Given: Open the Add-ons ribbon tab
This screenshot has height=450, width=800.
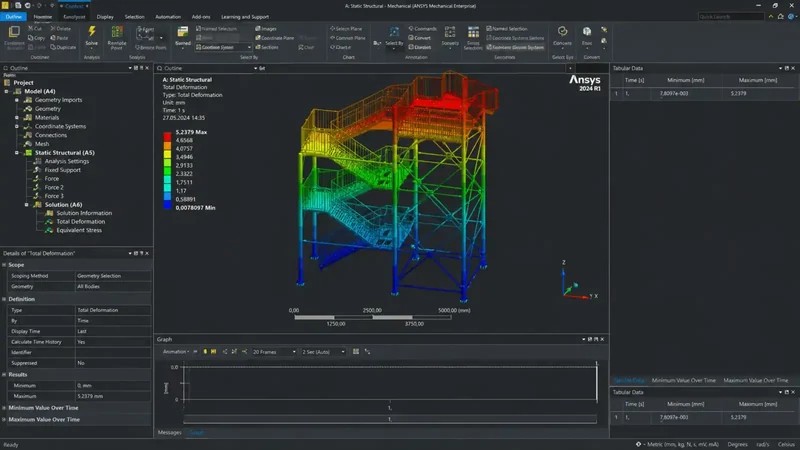Looking at the screenshot, I should tap(201, 17).
